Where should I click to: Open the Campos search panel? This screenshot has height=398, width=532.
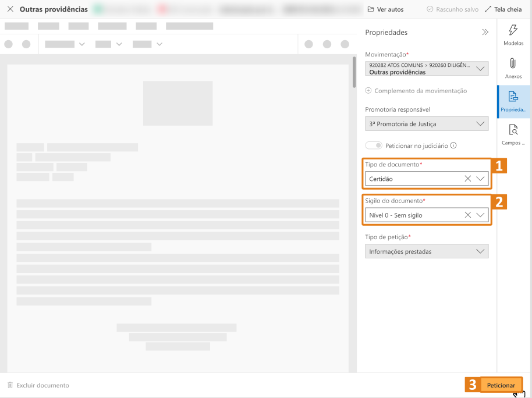click(513, 135)
